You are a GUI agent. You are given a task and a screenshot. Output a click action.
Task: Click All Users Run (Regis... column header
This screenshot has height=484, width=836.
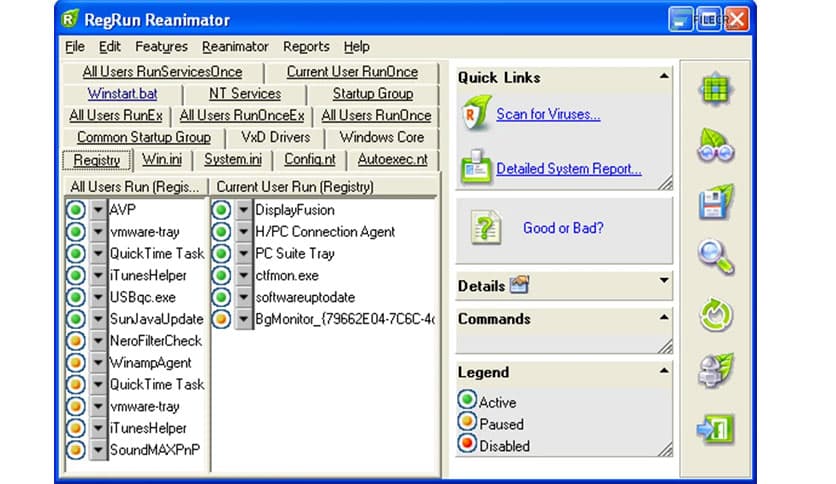[135, 187]
